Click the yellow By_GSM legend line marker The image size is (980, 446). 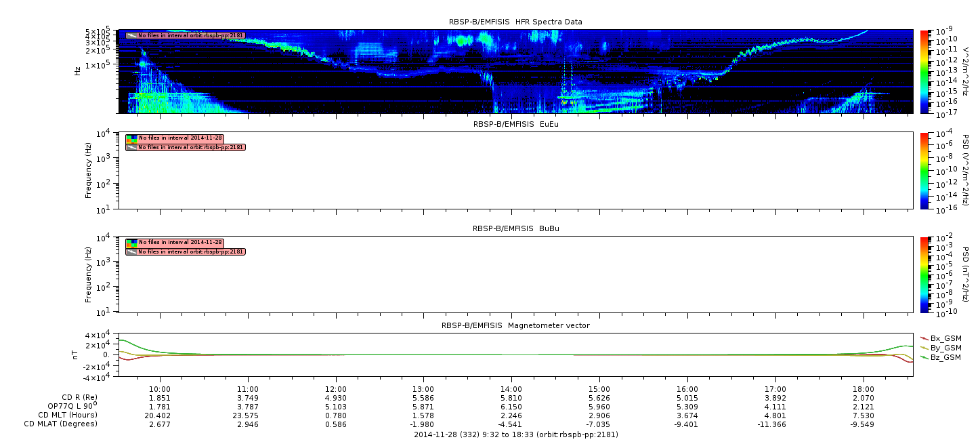click(924, 348)
